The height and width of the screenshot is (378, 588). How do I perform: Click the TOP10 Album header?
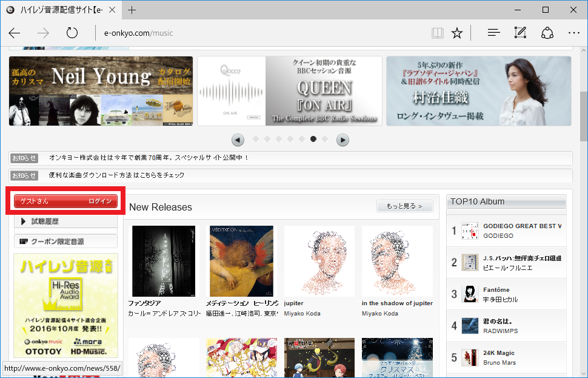(x=506, y=201)
